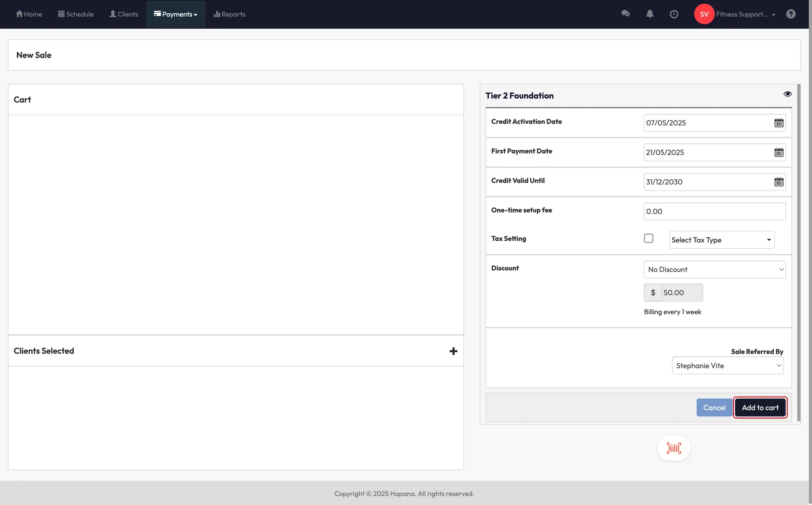Enable the Tax Setting checkbox
This screenshot has height=505, width=812.
click(649, 238)
